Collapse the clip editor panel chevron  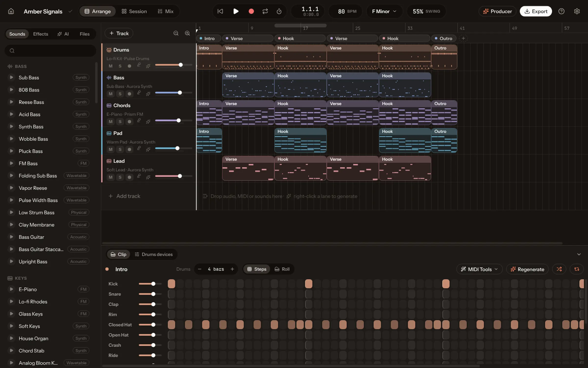pyautogui.click(x=579, y=254)
